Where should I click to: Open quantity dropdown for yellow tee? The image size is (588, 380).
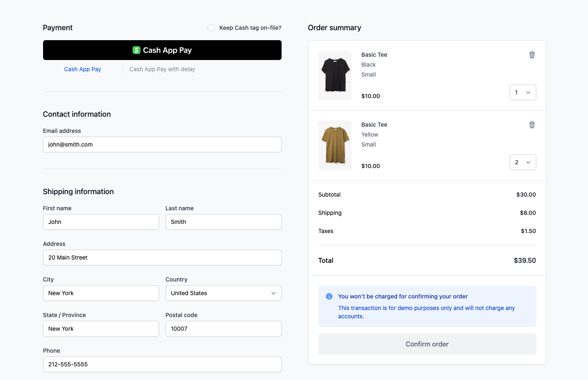point(523,162)
